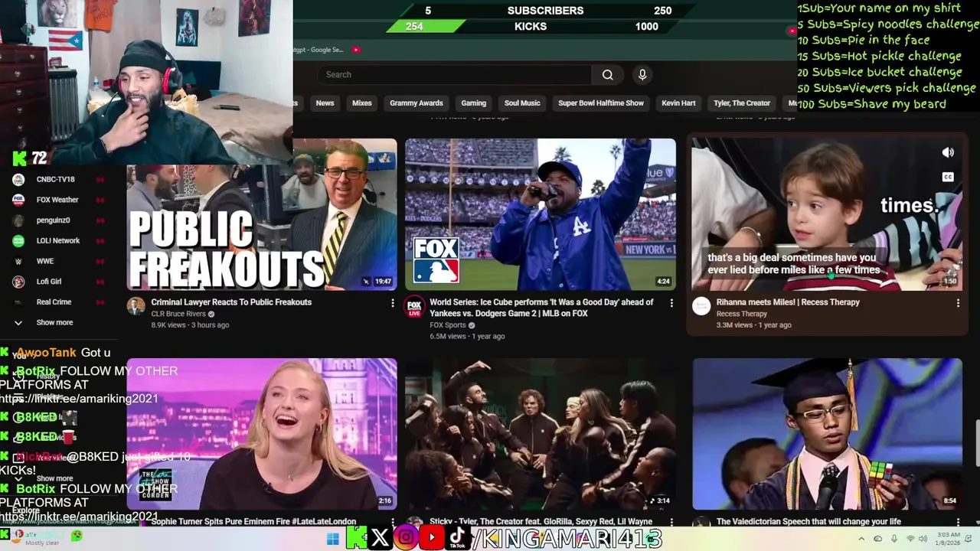Image resolution: width=980 pixels, height=551 pixels.
Task: Click the penguinz0 channel icon in sidebar
Action: [18, 220]
